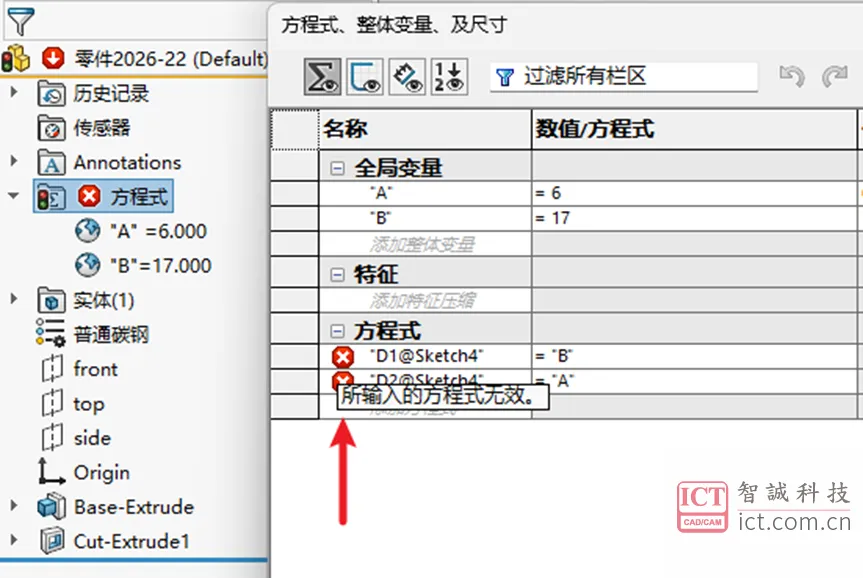
Task: Select the Cut-Extrude1 feature
Action: pos(133,541)
